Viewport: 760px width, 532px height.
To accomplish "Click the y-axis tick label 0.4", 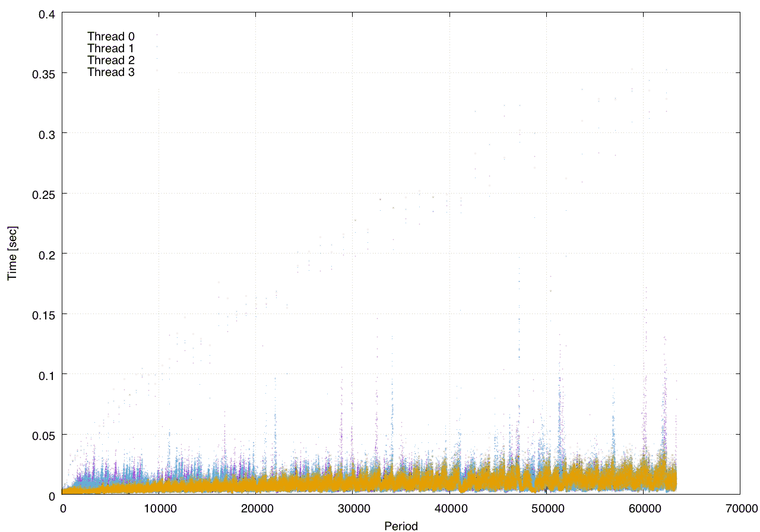I will point(47,13).
